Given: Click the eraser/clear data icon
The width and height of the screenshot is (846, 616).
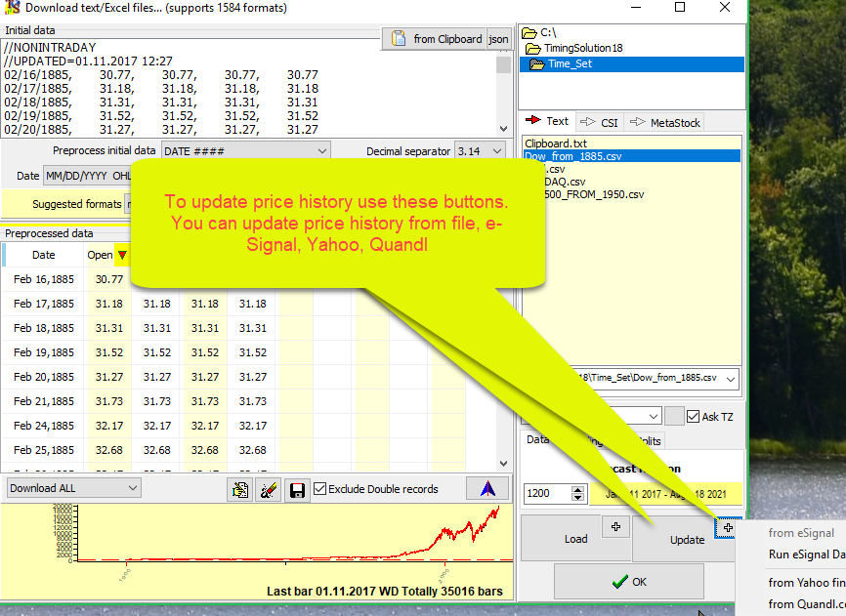Looking at the screenshot, I should [268, 489].
